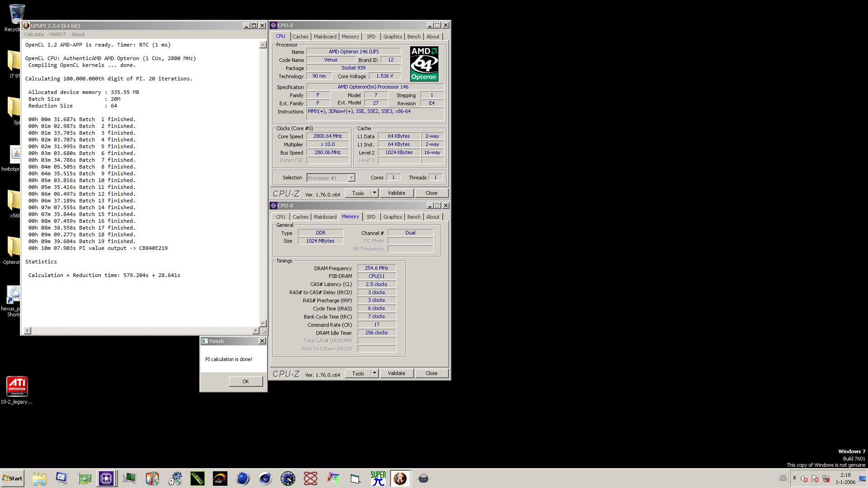This screenshot has height=488, width=868.
Task: Select the Bench tab in lower CPU-Z
Action: [x=414, y=217]
